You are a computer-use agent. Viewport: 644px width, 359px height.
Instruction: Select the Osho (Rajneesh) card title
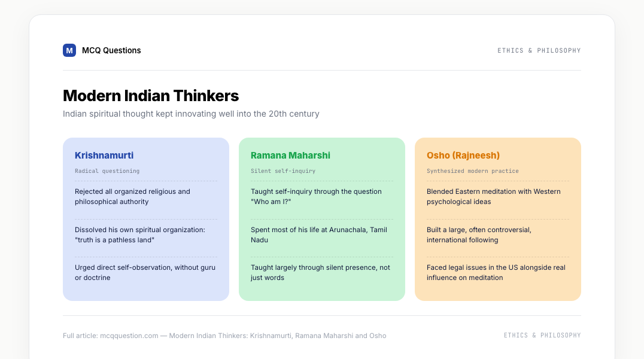(x=463, y=155)
